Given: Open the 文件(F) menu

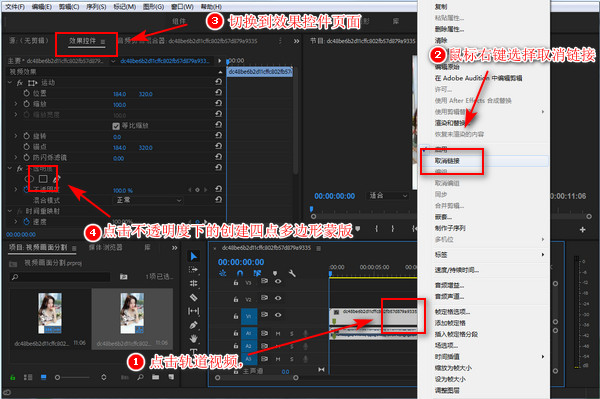Looking at the screenshot, I should click(15, 7).
